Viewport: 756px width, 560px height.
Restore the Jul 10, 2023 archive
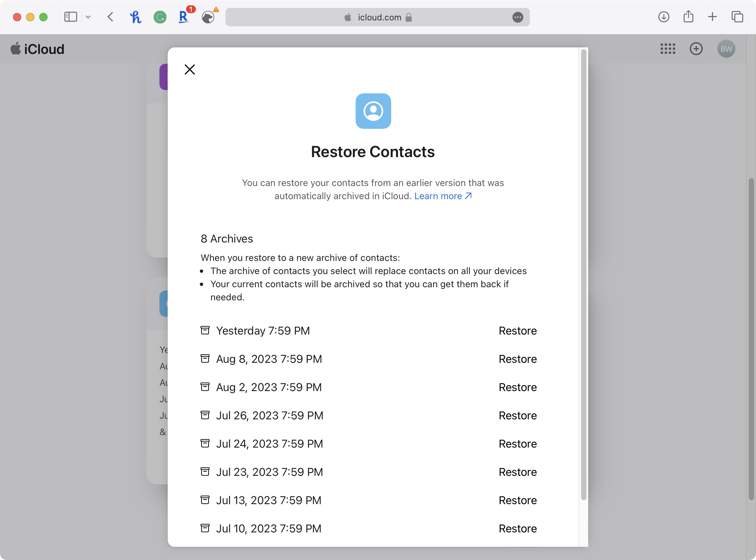(x=517, y=528)
